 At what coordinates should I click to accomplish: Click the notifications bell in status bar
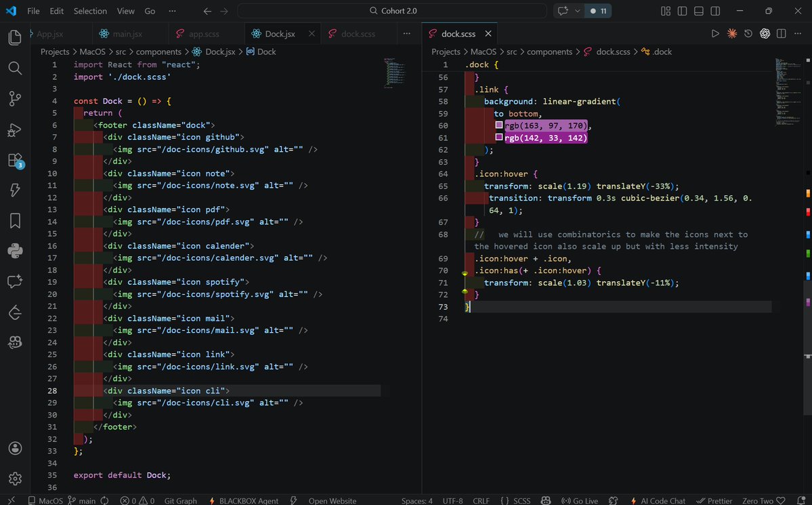(801, 500)
